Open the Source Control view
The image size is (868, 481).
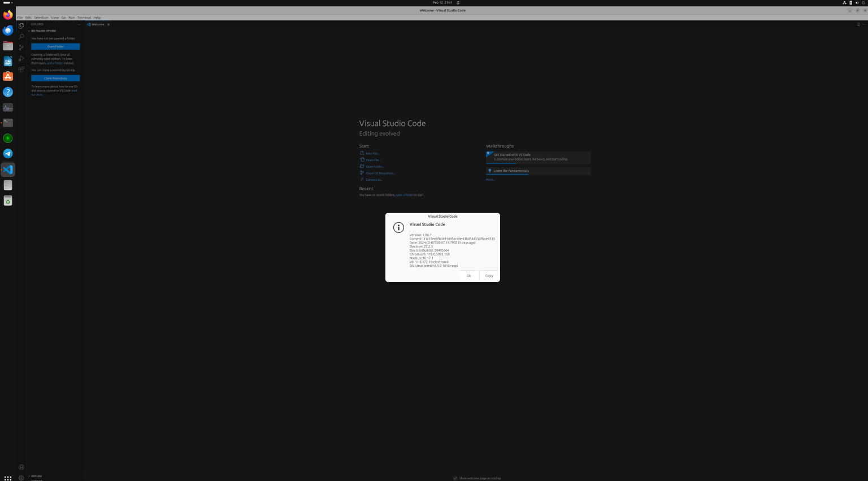[x=20, y=47]
